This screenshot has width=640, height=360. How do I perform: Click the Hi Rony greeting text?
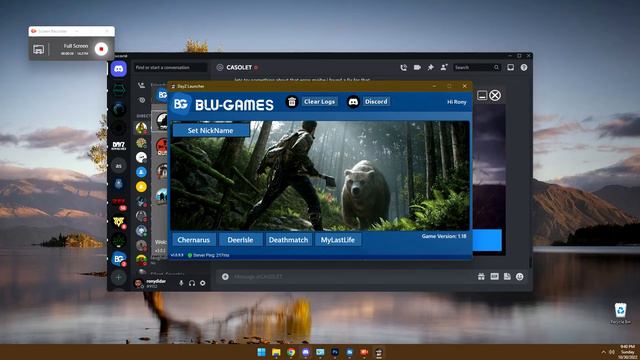click(457, 102)
